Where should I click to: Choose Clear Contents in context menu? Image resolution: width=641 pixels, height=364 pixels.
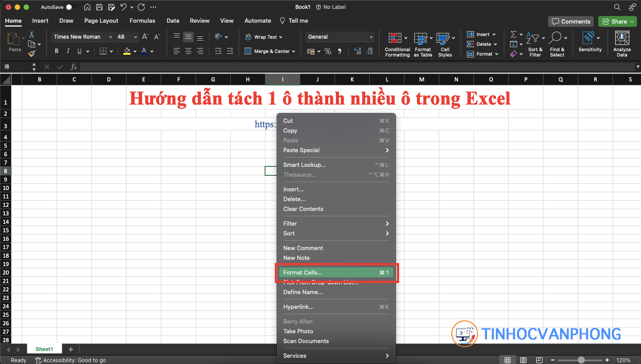[336, 209]
